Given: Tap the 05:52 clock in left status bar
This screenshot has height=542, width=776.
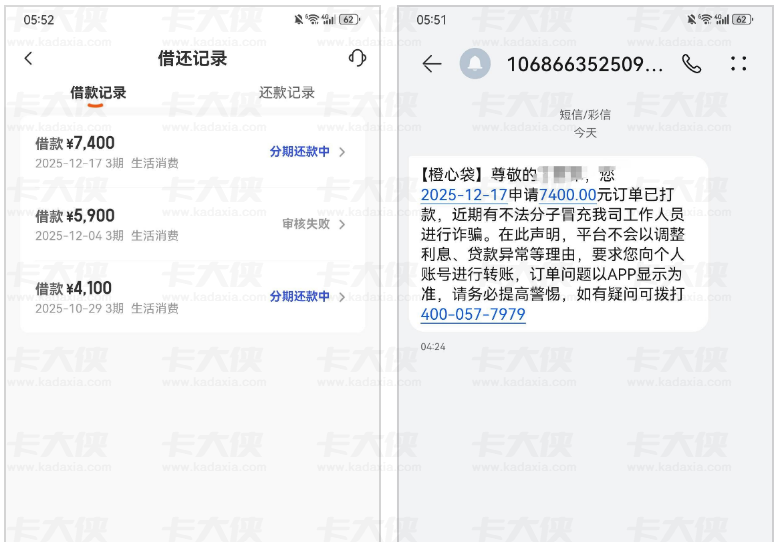Looking at the screenshot, I should (39, 20).
